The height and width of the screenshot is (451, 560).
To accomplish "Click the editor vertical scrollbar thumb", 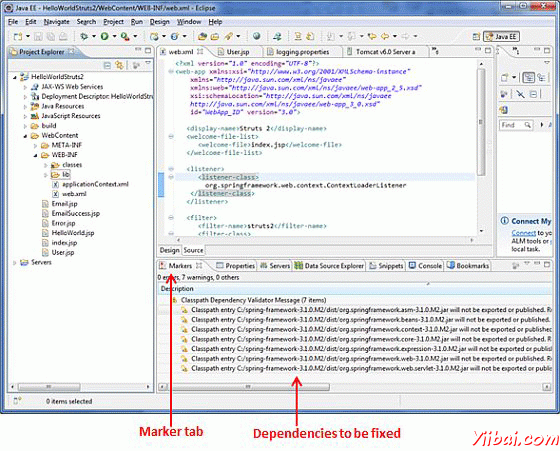I will (481, 122).
